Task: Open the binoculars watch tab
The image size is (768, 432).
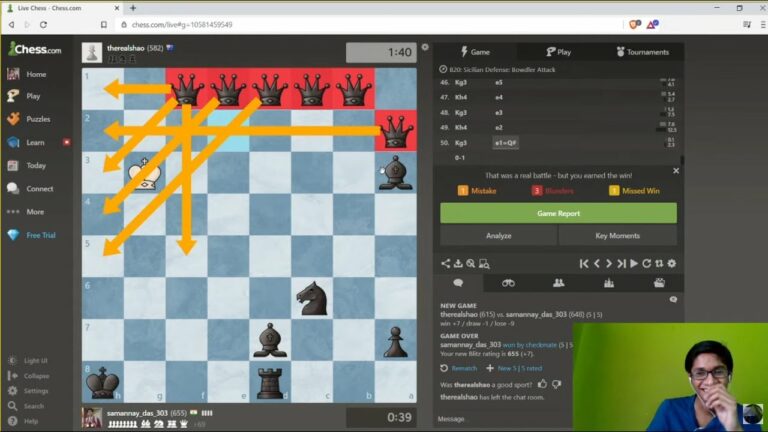Action: click(x=508, y=283)
